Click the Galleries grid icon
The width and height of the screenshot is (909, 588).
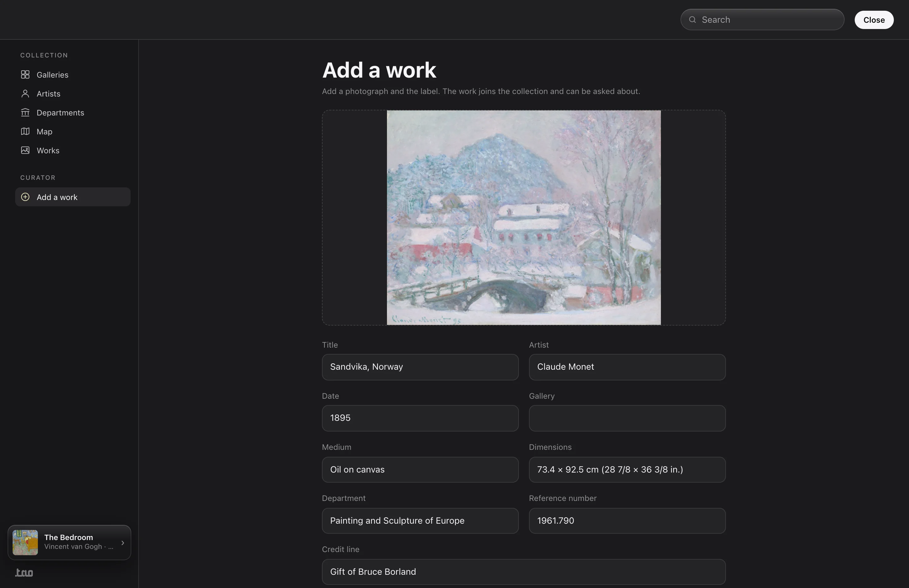[x=25, y=74]
